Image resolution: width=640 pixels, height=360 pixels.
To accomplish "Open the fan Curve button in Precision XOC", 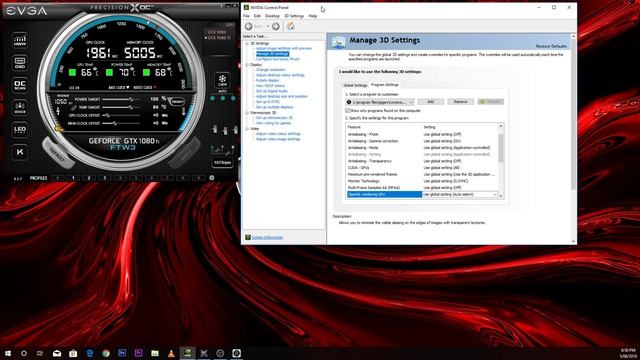I will click(222, 80).
